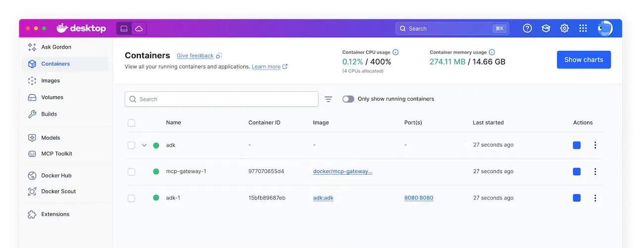This screenshot has width=644, height=248.
Task: Click the Models sidebar icon
Action: pyautogui.click(x=32, y=138)
